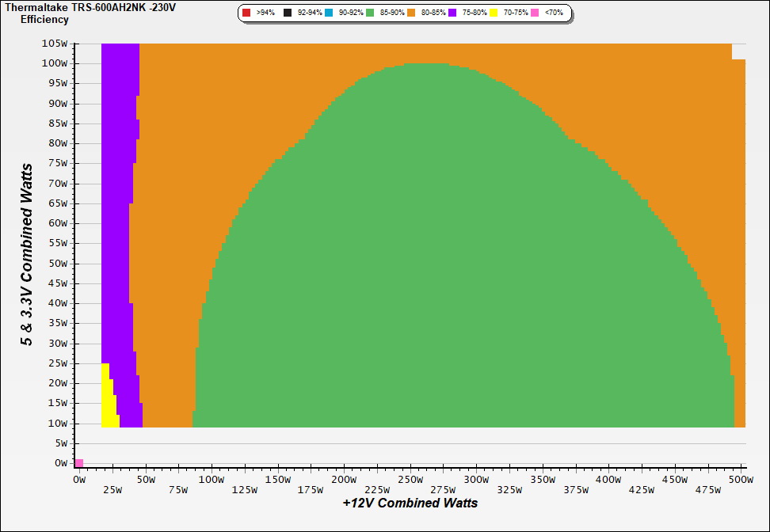770x532 pixels.
Task: Click the '85-90%' legend label text
Action: [x=391, y=13]
